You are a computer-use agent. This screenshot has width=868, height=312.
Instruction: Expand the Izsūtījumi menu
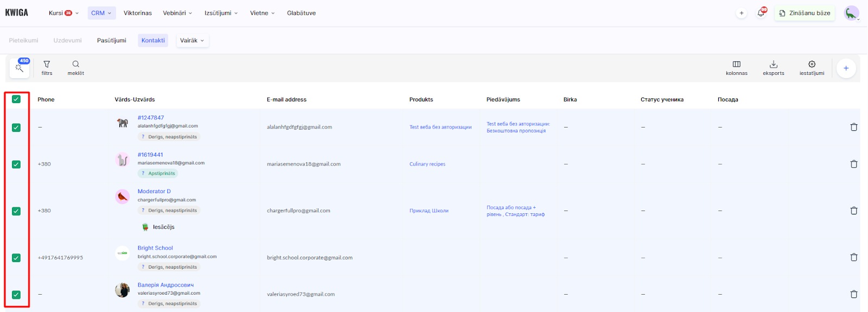[x=221, y=13]
